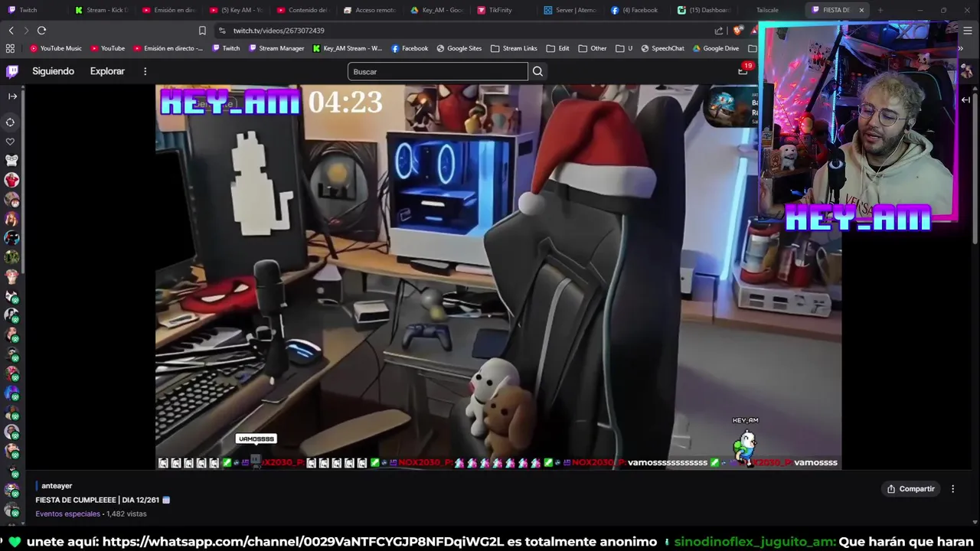Open the YouTube Music bookmark
Image resolution: width=980 pixels, height=551 pixels.
coord(55,48)
